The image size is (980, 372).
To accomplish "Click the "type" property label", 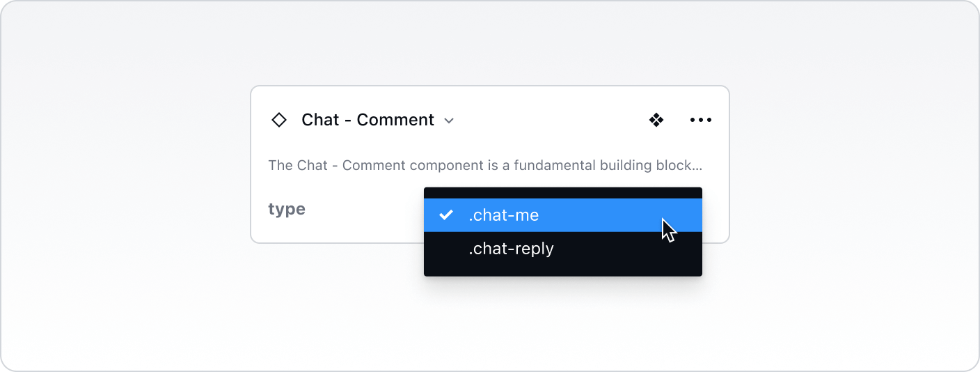I will pos(287,209).
